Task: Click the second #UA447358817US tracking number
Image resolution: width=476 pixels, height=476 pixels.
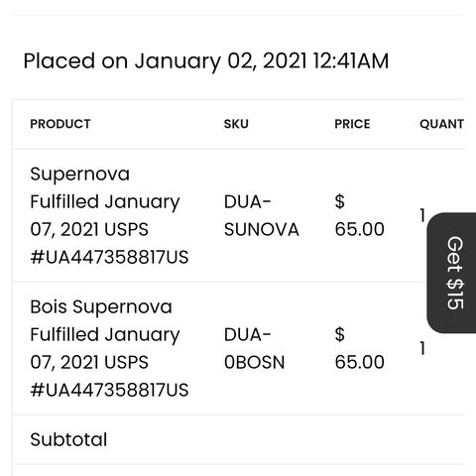Action: coord(109,390)
